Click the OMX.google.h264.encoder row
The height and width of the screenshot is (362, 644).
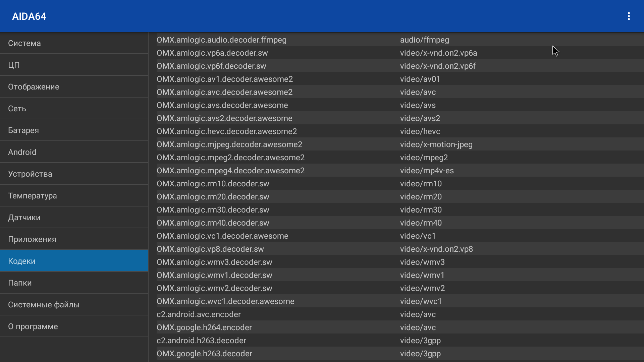coord(400,327)
